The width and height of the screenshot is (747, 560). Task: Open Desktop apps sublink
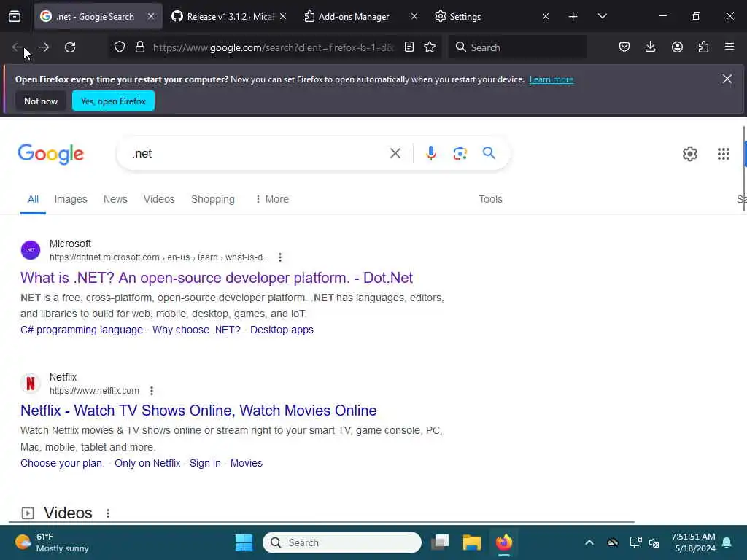click(282, 330)
